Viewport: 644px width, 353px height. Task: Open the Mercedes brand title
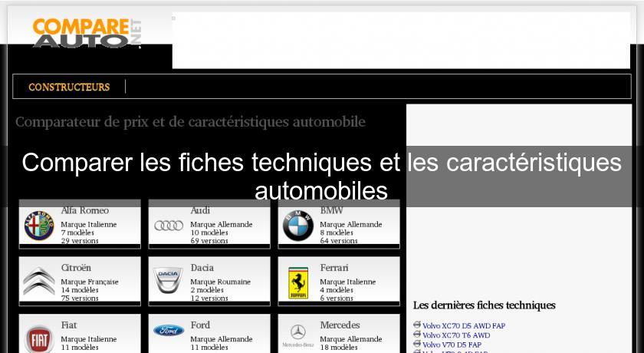[x=340, y=325]
